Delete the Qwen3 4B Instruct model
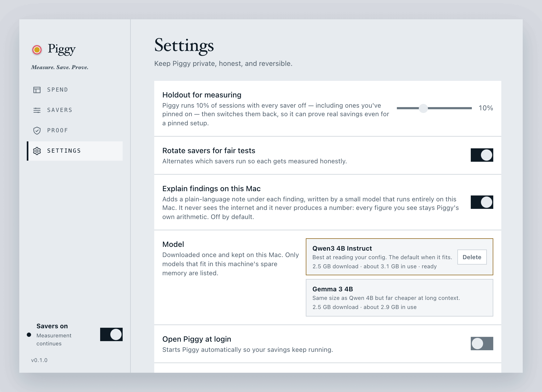The width and height of the screenshot is (542, 392). (472, 257)
